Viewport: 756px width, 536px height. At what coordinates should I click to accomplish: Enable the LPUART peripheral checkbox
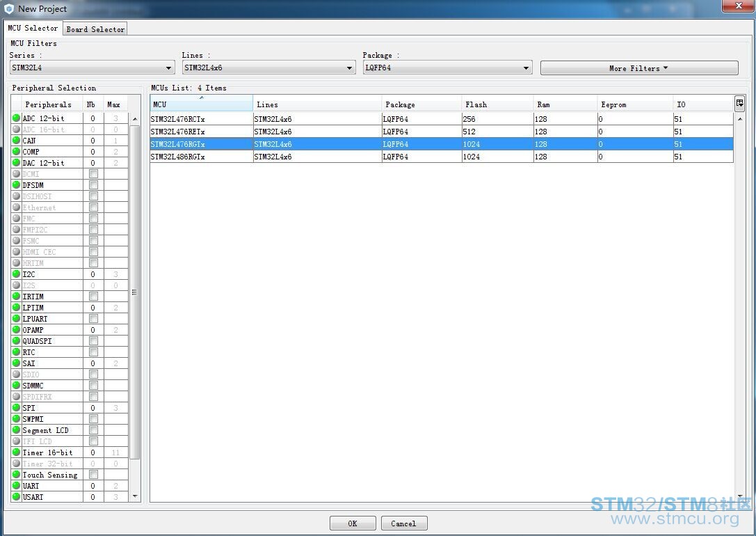[x=93, y=318]
